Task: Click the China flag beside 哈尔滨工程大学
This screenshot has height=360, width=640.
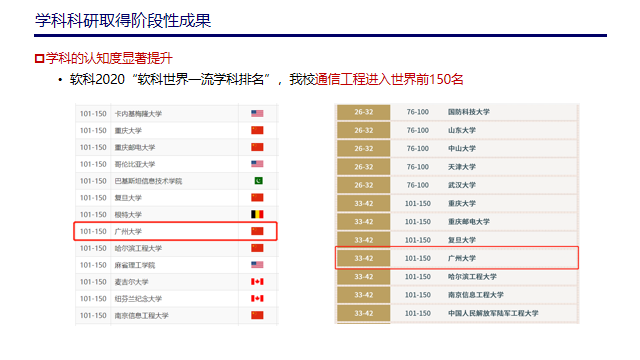Action: 257,248
